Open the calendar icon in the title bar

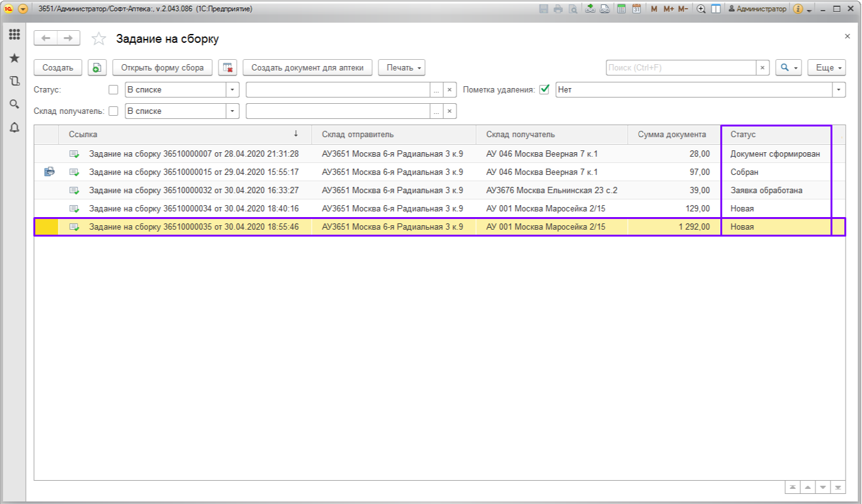point(637,9)
